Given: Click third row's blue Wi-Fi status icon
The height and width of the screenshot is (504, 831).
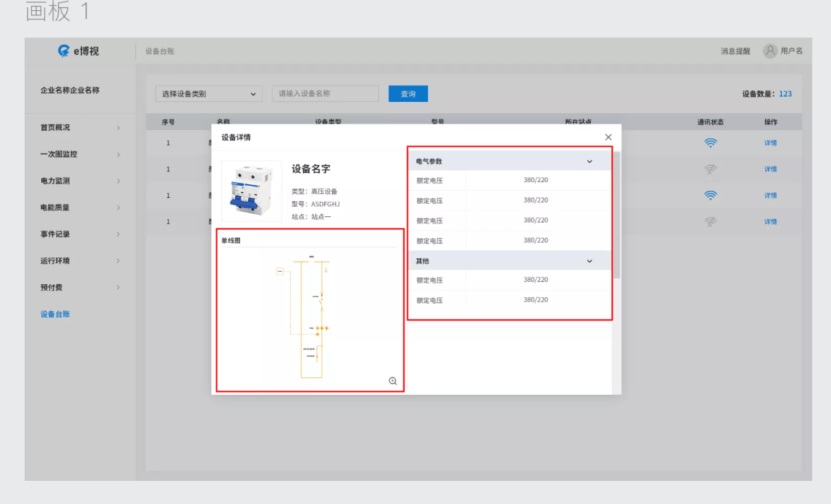Looking at the screenshot, I should pyautogui.click(x=710, y=195).
